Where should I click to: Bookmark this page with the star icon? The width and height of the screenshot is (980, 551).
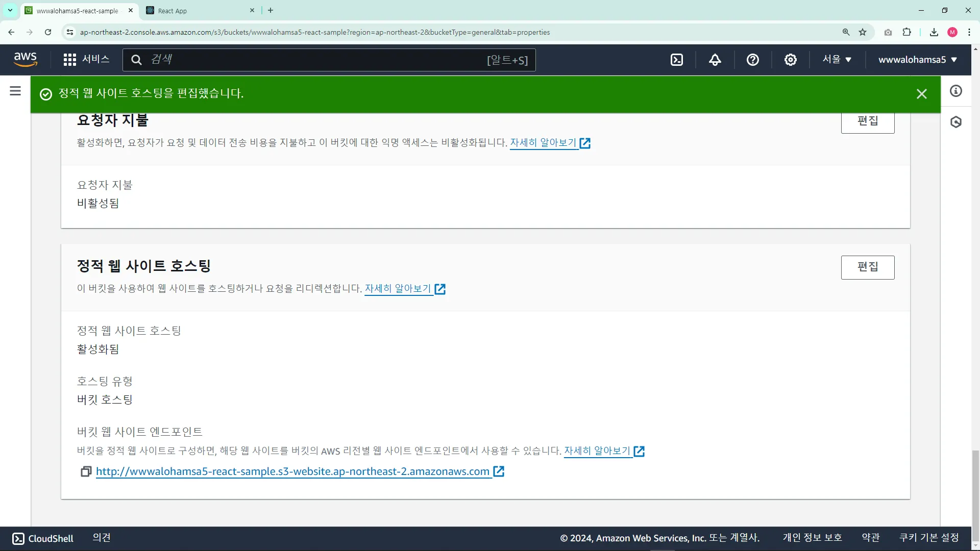[863, 32]
